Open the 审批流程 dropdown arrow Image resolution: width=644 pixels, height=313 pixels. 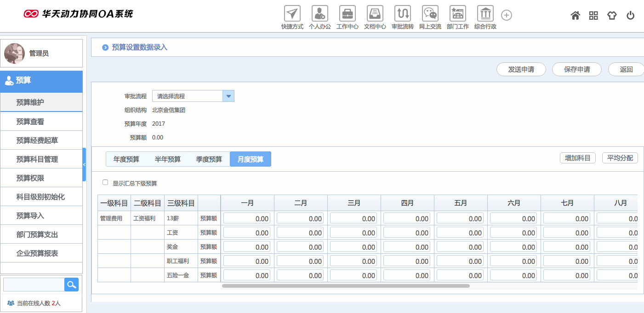[x=228, y=96]
